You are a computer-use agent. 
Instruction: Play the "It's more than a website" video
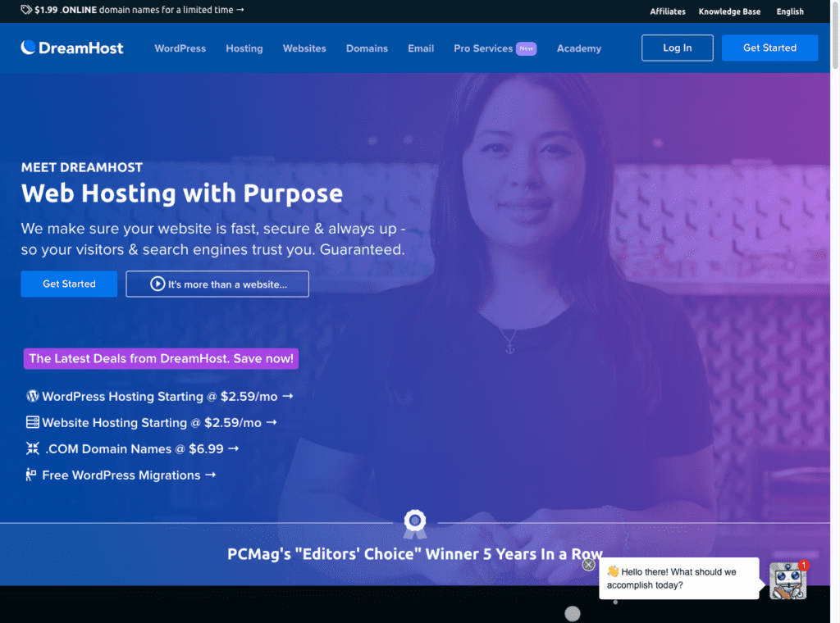point(217,284)
